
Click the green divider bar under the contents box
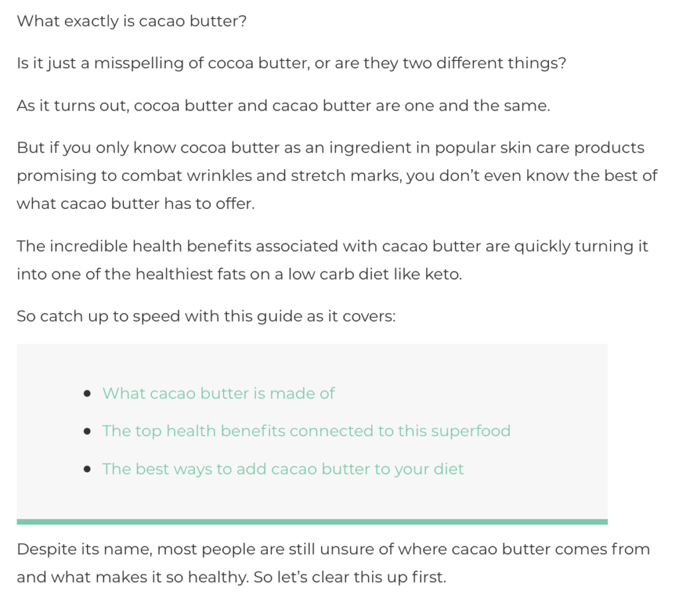point(312,522)
